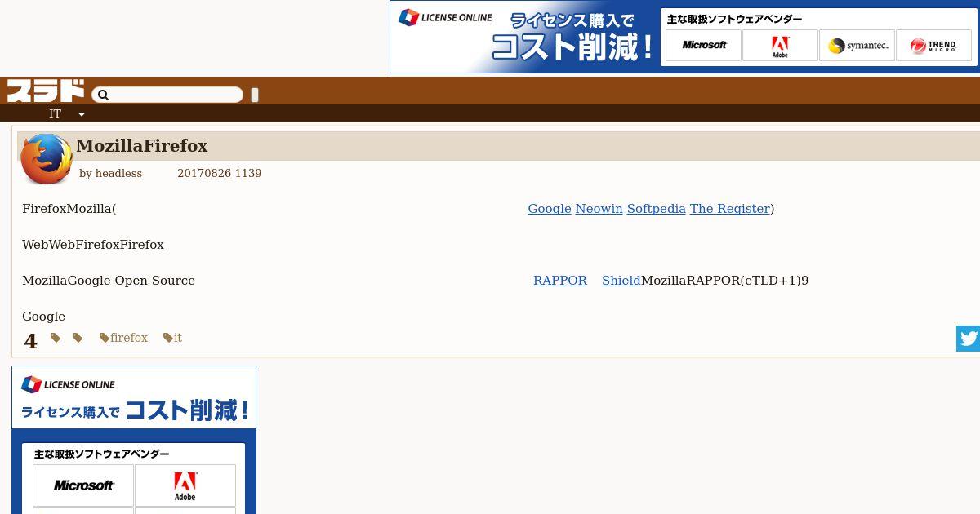The image size is (980, 514).
Task: Follow the Neowin source link
Action: (x=599, y=209)
